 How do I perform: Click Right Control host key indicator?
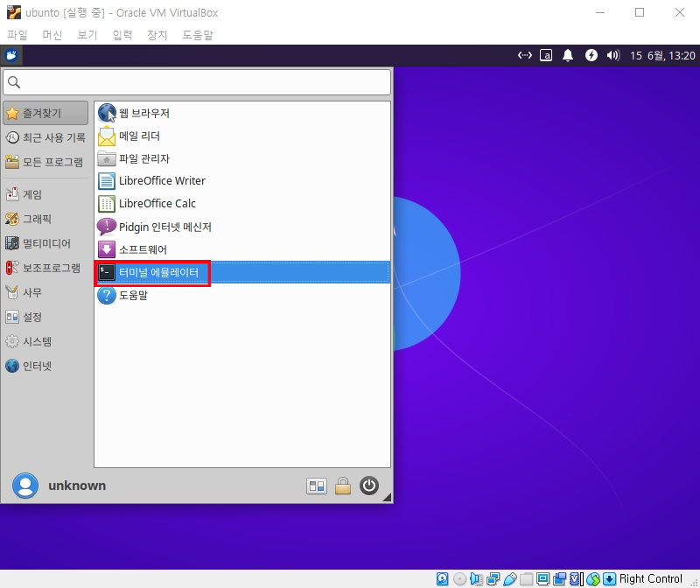point(650,579)
